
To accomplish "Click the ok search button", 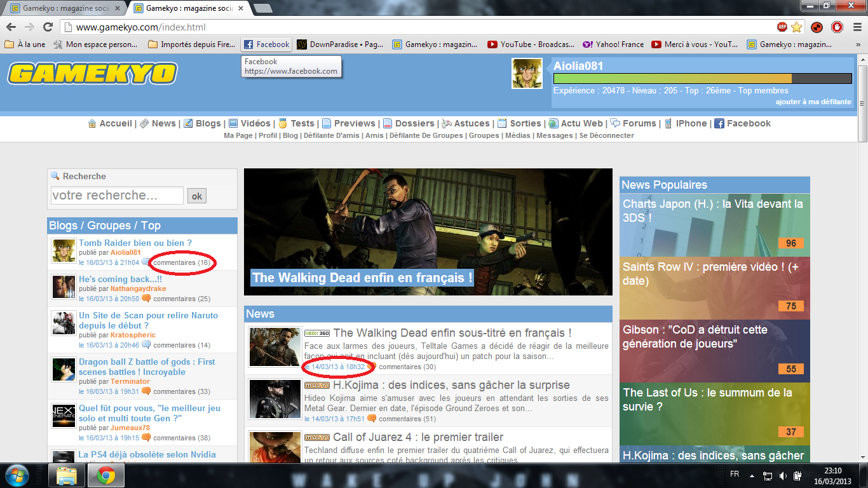I will coord(197,196).
